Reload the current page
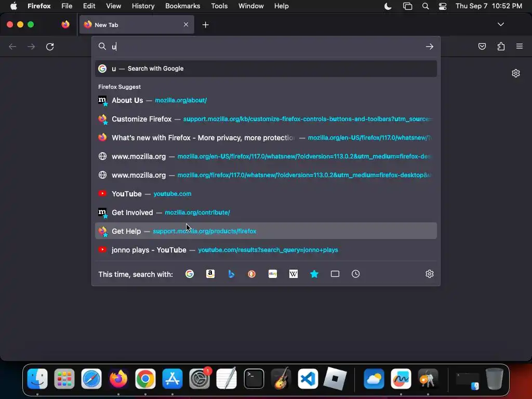This screenshot has height=399, width=532. (50, 46)
